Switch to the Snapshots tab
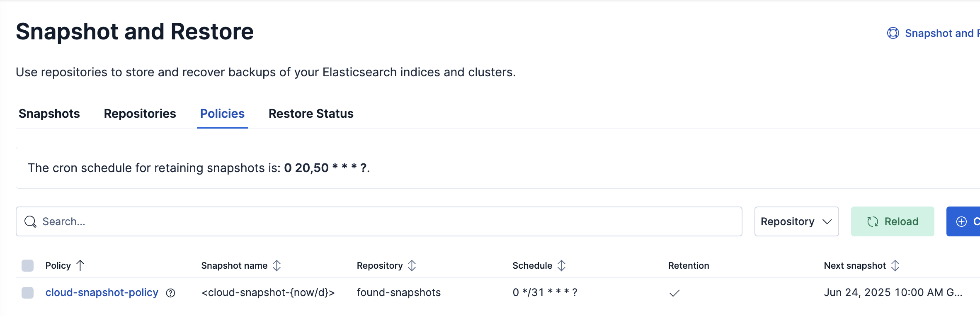This screenshot has width=980, height=316. [x=49, y=114]
